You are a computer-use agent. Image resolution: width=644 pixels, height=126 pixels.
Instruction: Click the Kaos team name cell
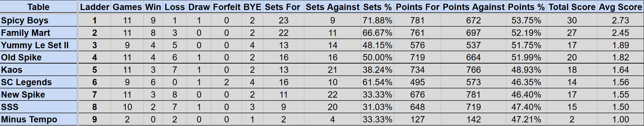12,70
